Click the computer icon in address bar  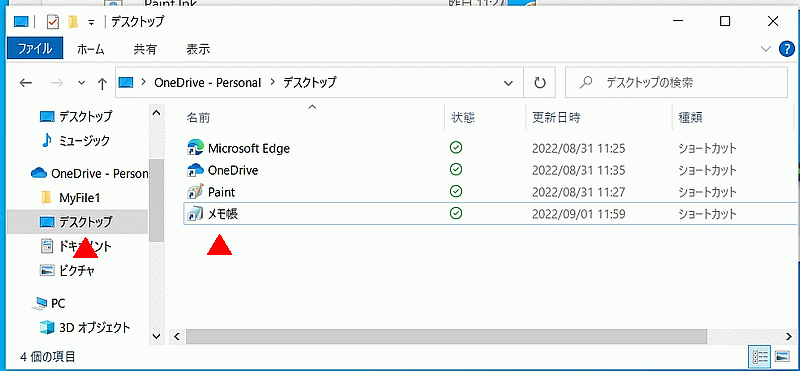126,82
